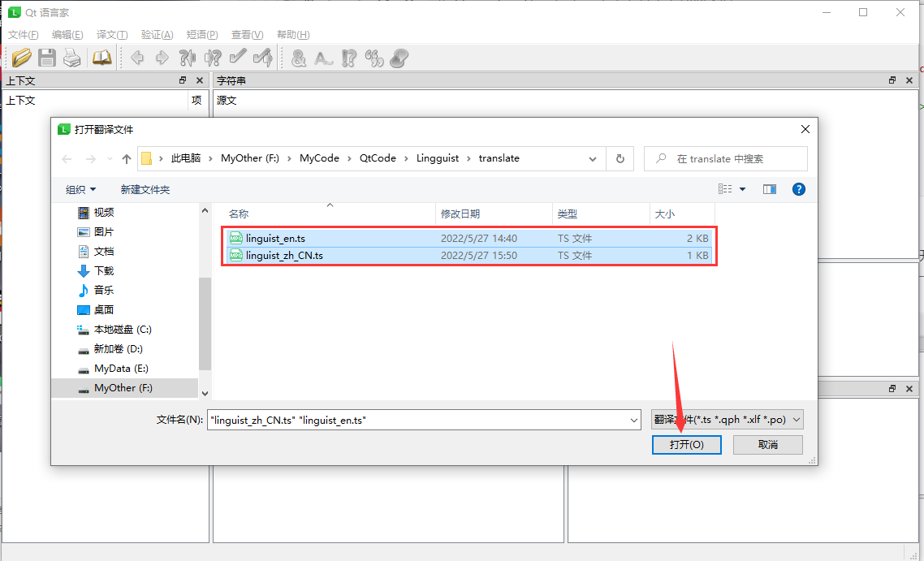The width and height of the screenshot is (924, 561).
Task: Click 此电脑 in the address path
Action: click(186, 158)
